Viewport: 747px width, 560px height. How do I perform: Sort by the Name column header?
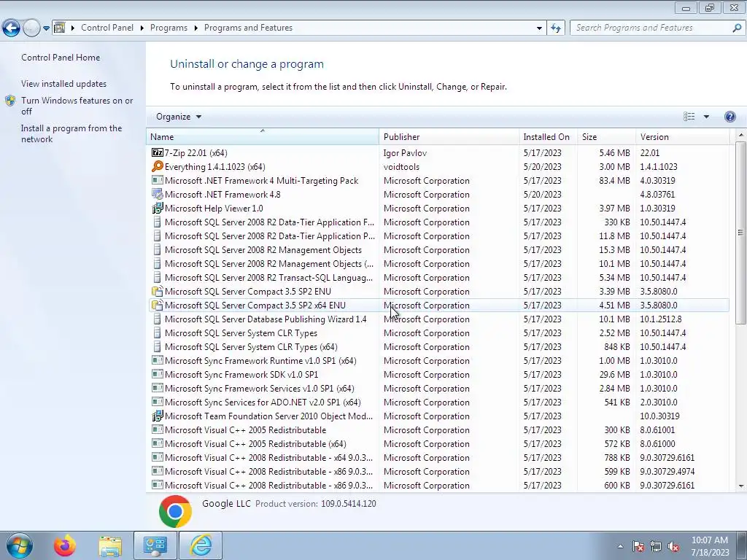(x=263, y=136)
